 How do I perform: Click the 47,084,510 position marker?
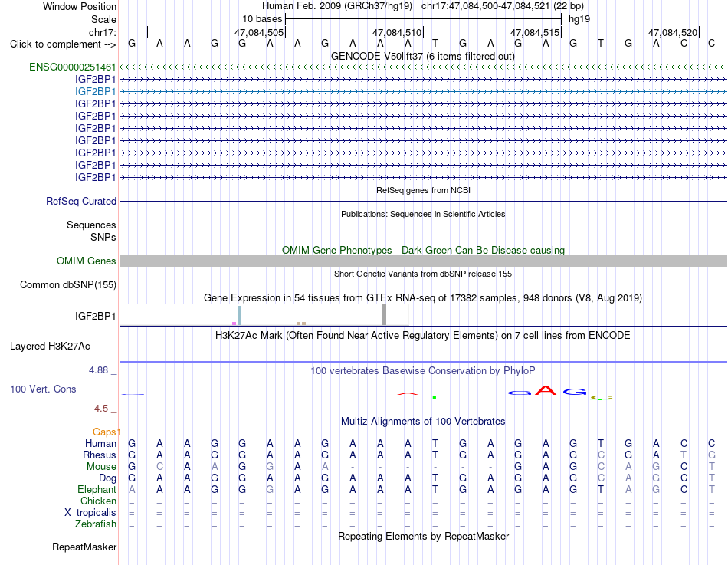[397, 32]
